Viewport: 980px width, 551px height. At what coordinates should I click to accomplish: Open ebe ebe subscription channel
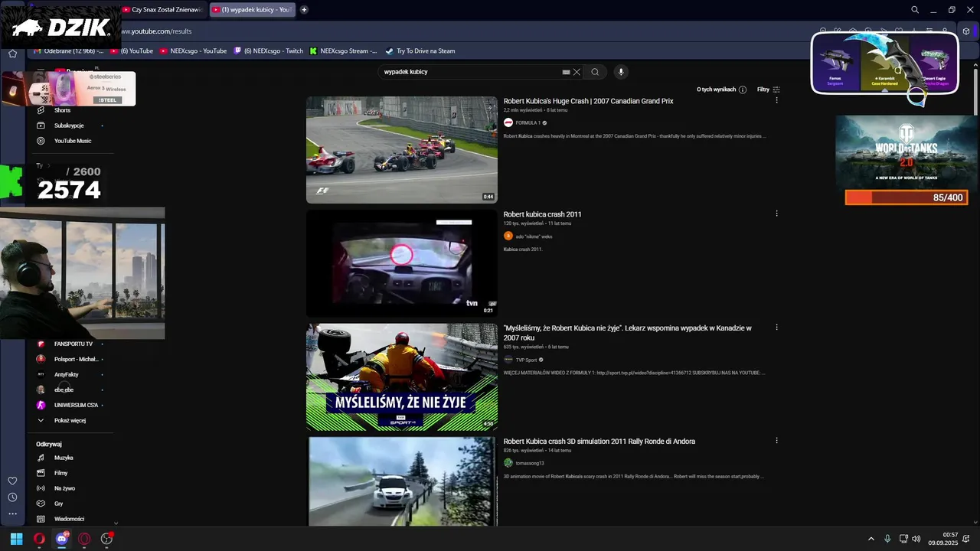click(x=64, y=390)
